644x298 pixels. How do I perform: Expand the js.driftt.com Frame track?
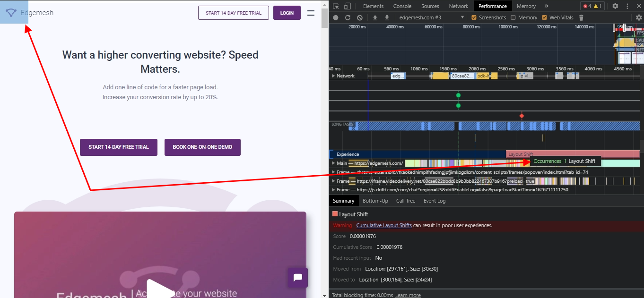point(333,190)
